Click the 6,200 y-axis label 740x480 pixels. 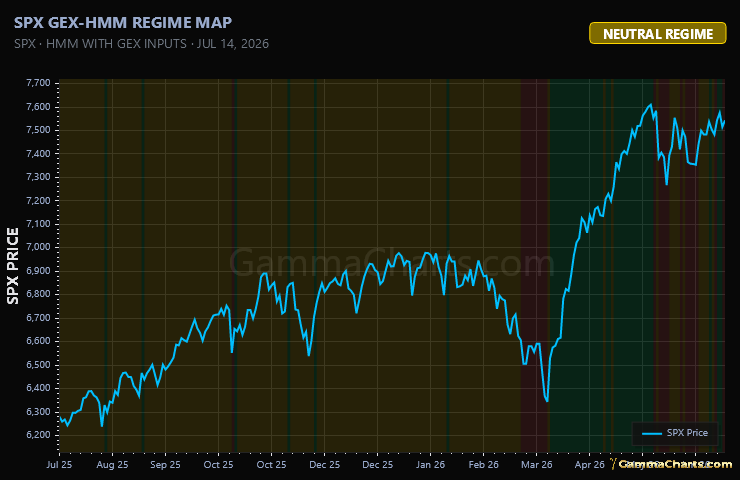tap(38, 435)
